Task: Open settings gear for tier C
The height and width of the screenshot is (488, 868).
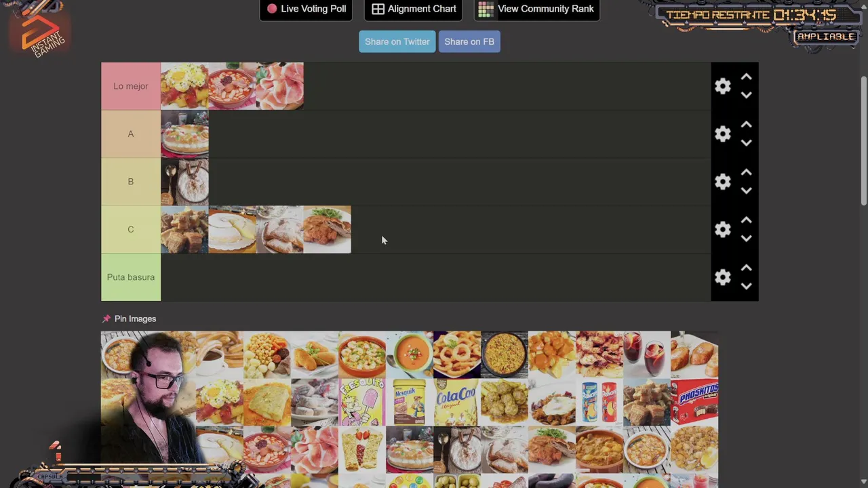Action: [723, 230]
